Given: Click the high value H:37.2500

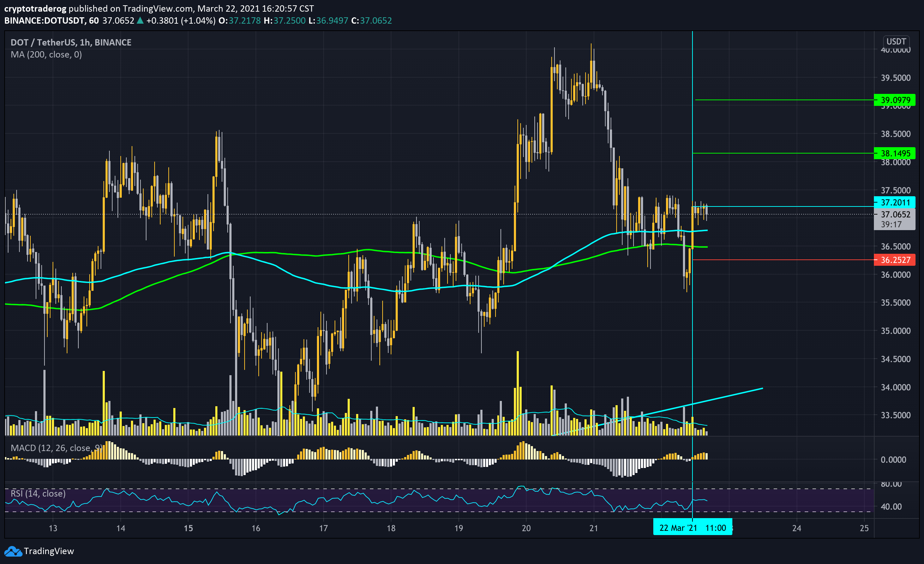Looking at the screenshot, I should point(284,20).
